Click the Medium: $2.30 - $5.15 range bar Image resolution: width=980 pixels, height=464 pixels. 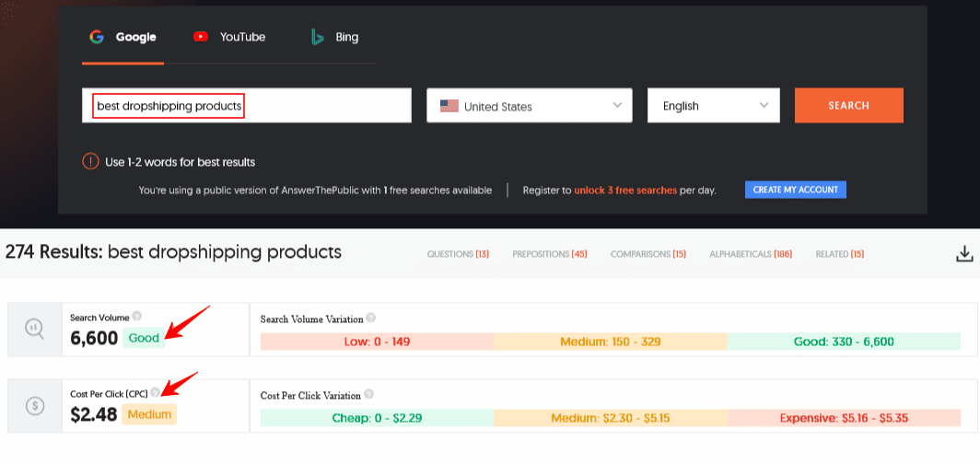pyautogui.click(x=611, y=418)
